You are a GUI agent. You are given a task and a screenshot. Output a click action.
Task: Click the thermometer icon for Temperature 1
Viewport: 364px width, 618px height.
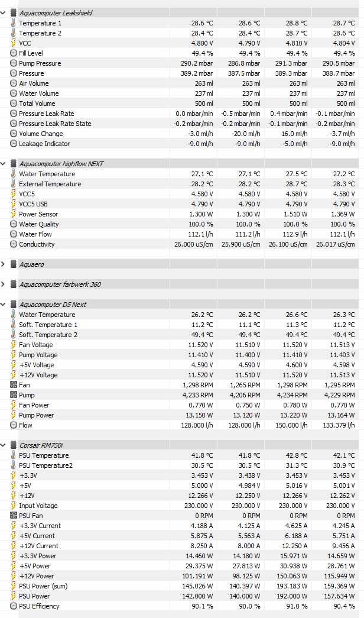pyautogui.click(x=14, y=23)
